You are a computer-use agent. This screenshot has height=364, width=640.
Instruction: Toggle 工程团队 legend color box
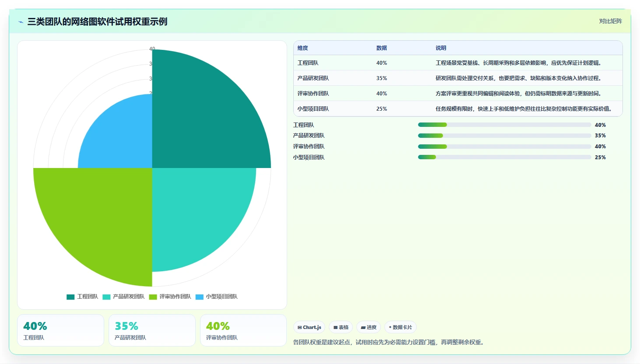[x=70, y=297]
